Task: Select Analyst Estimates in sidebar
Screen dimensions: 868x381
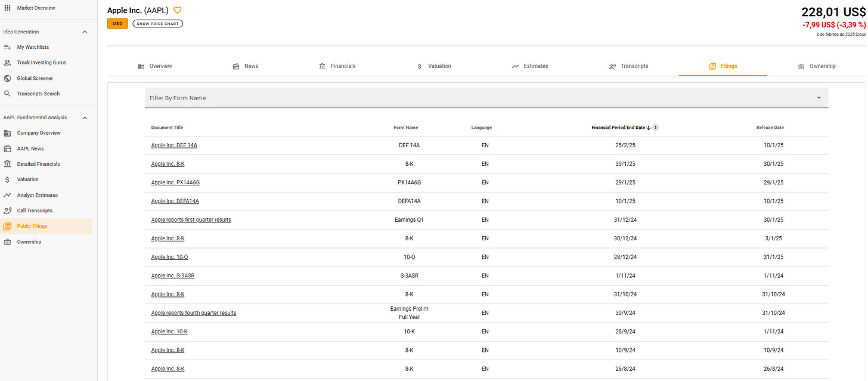Action: coord(38,195)
